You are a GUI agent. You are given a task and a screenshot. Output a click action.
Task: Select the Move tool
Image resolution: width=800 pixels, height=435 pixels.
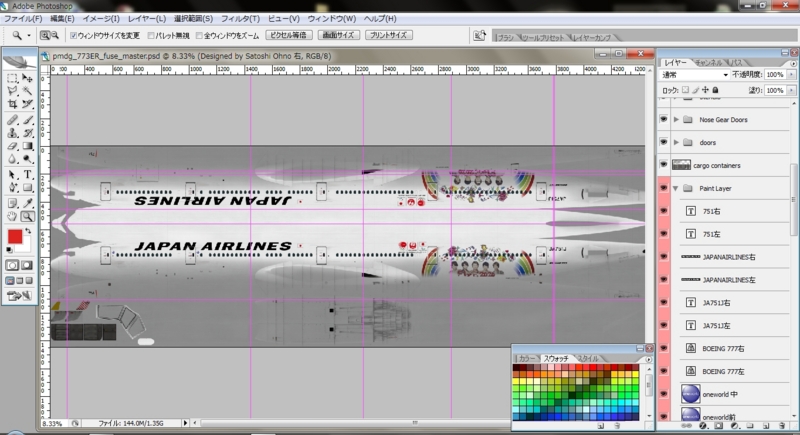pos(28,79)
